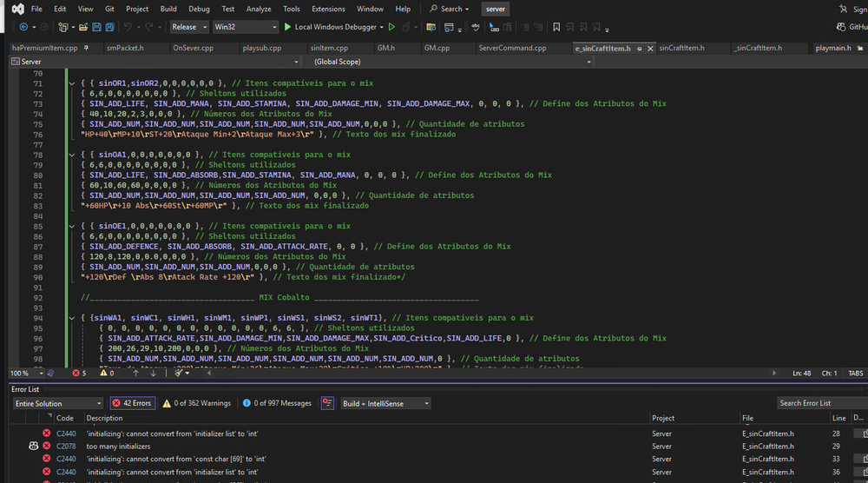Toggle the 0 of 362 Warnings filter
The image size is (868, 483).
tap(196, 403)
